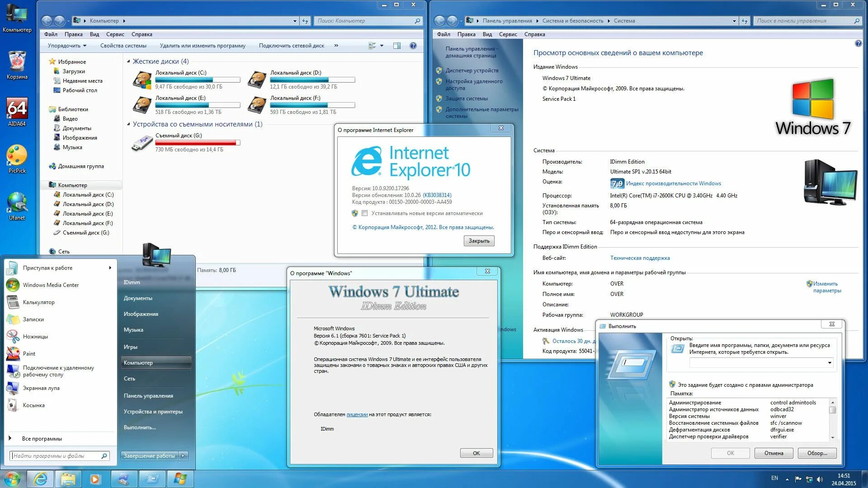Viewport: 868px width, 488px height.
Task: Open the Файл menu in Control Panel window
Action: 443,34
